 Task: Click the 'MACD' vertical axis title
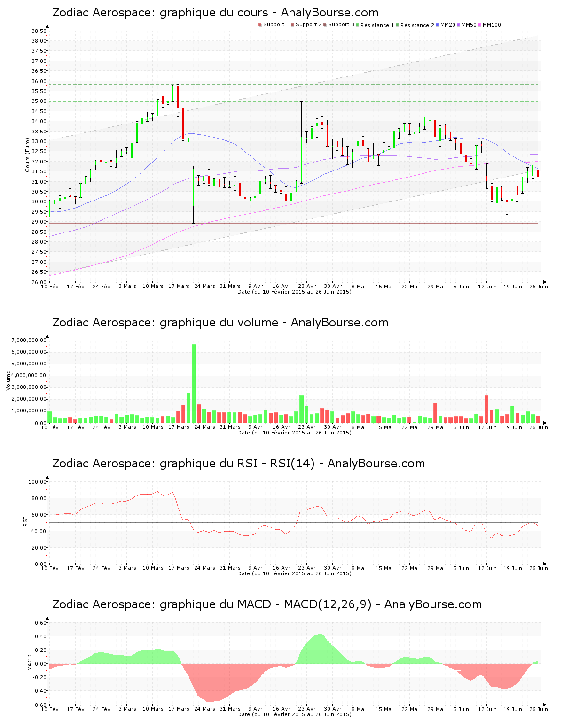click(30, 662)
